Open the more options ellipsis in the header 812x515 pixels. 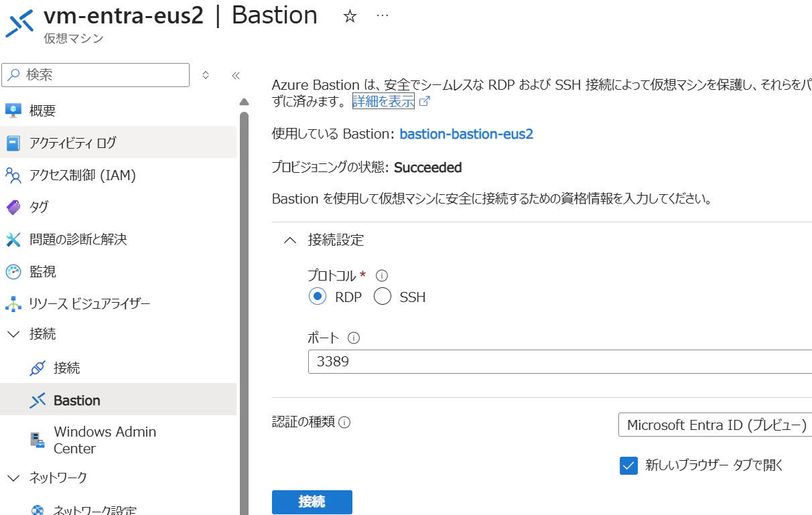383,16
